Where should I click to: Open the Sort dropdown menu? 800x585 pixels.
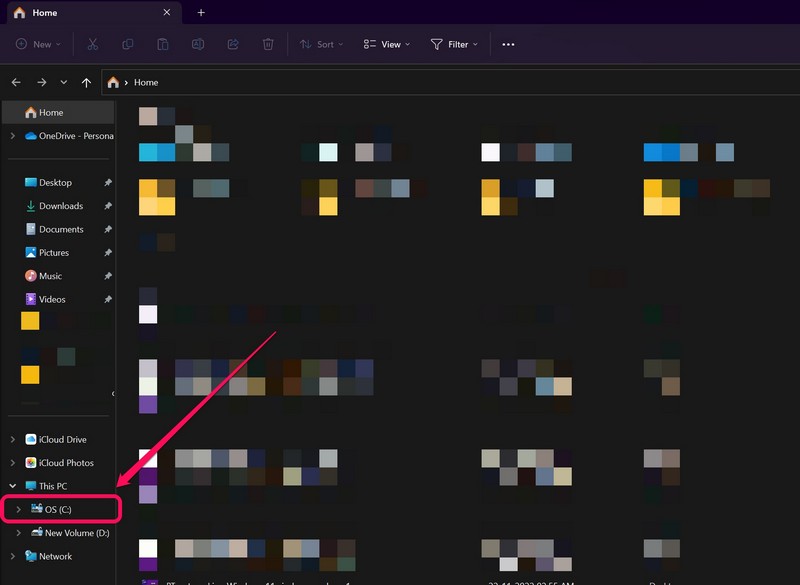point(321,44)
